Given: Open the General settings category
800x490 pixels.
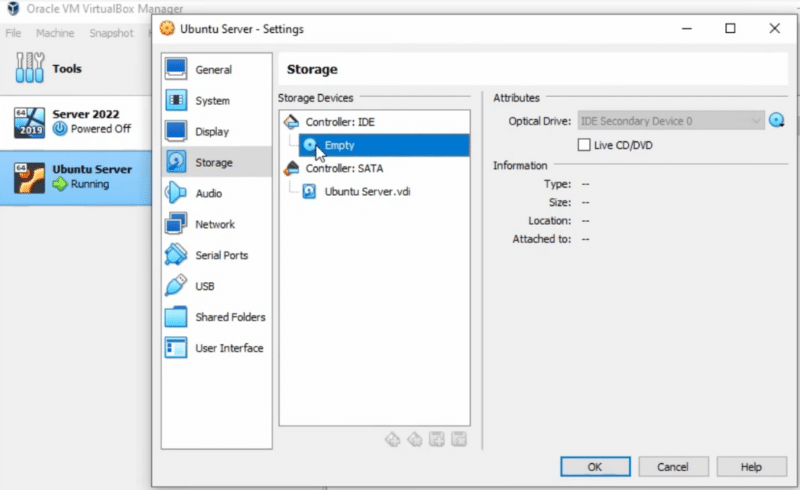Looking at the screenshot, I should coord(213,70).
